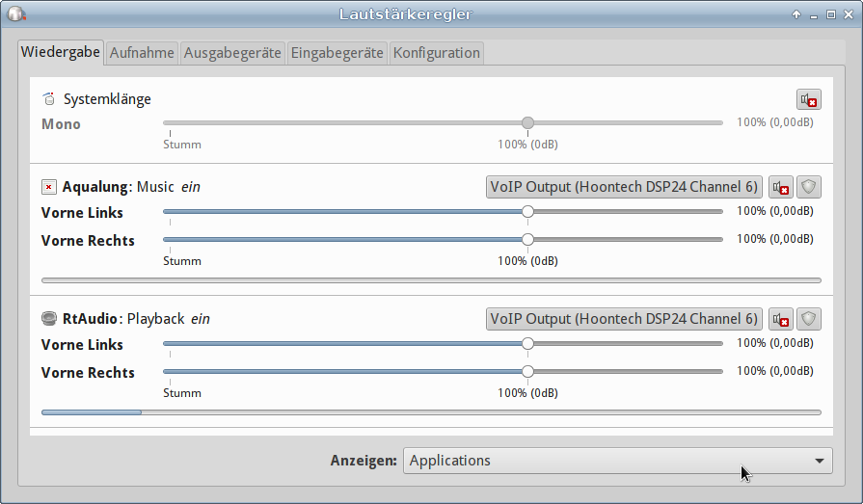Click the titlebar shade (roll up) arrow button

(796, 14)
